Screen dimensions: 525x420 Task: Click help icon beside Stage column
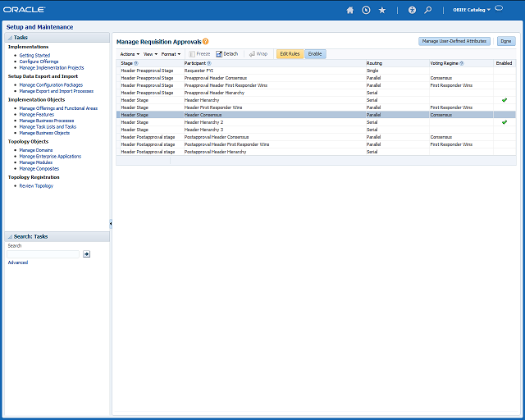pos(136,63)
